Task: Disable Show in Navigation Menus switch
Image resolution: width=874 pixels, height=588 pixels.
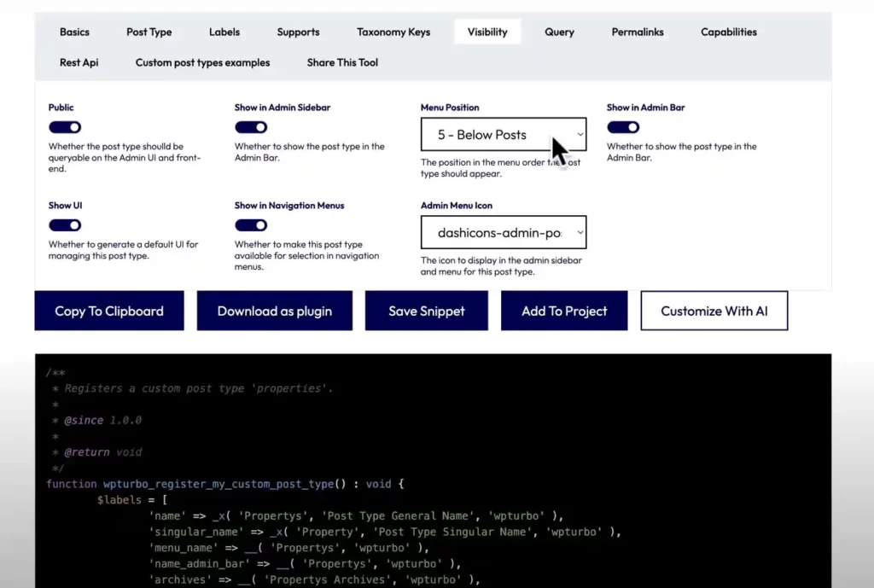Action: point(251,225)
